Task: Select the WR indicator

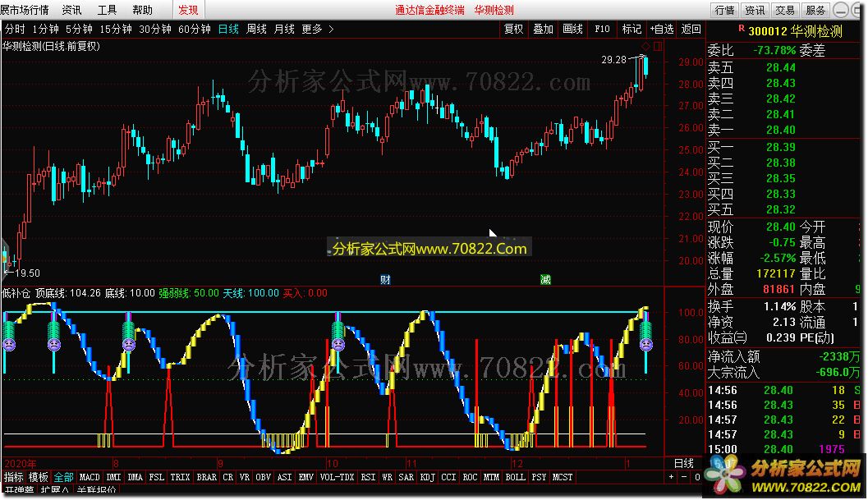Action: (x=388, y=477)
